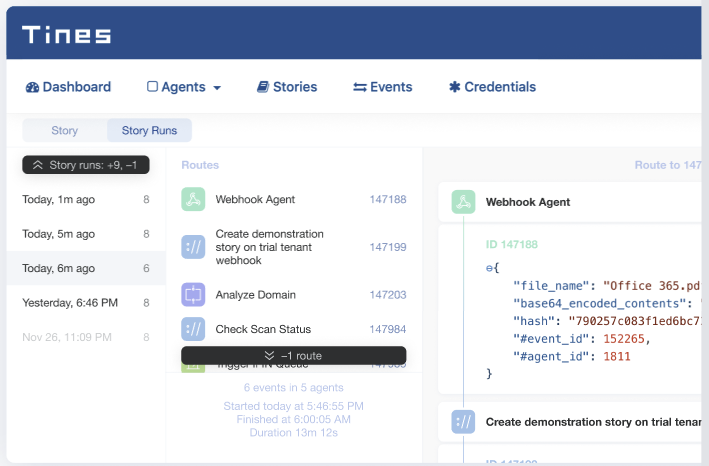Click the "#agent_id" value 1811

[x=617, y=357]
